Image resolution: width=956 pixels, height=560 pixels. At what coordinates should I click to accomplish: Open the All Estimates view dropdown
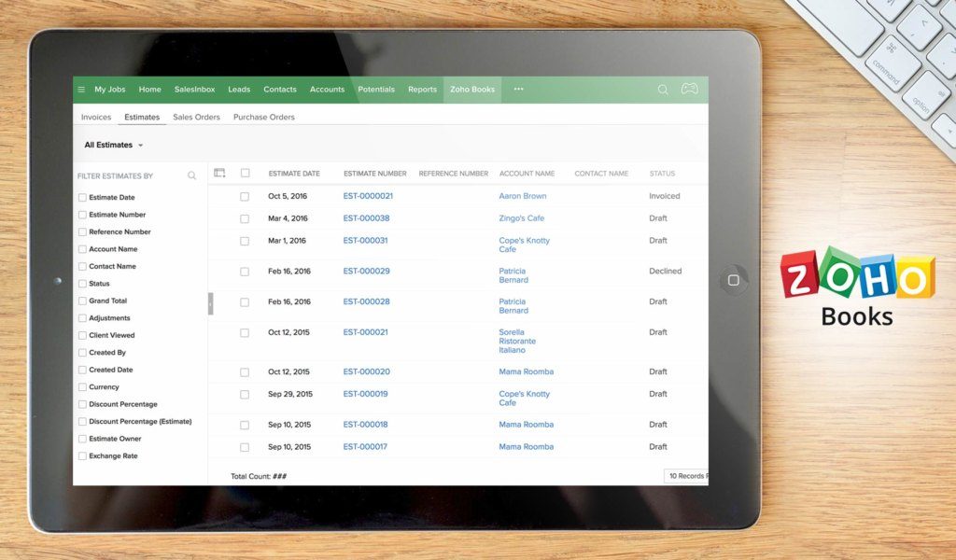[x=110, y=145]
